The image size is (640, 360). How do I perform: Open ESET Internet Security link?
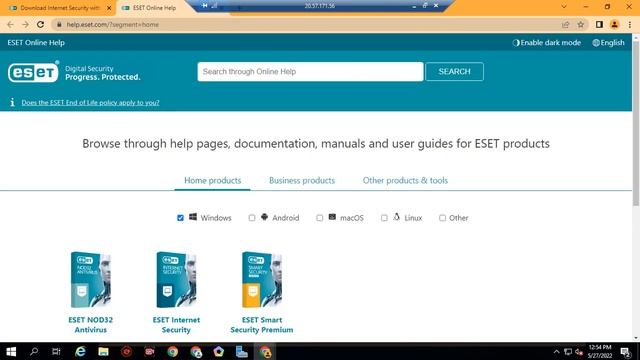(176, 324)
